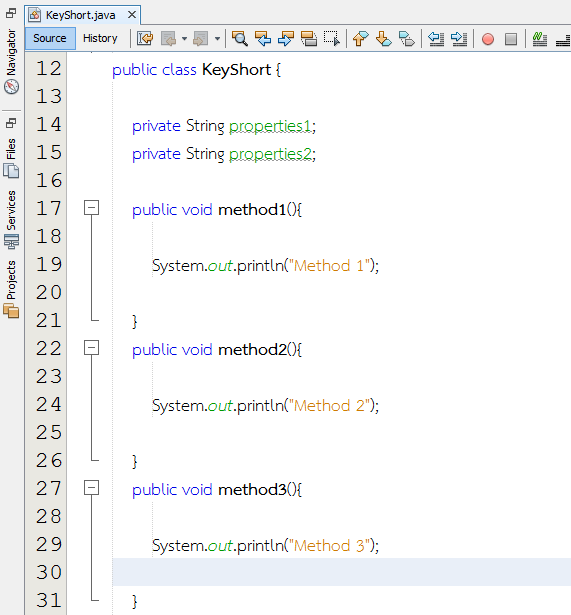The height and width of the screenshot is (615, 571).
Task: Open the Projects side panel
Action: tap(11, 289)
